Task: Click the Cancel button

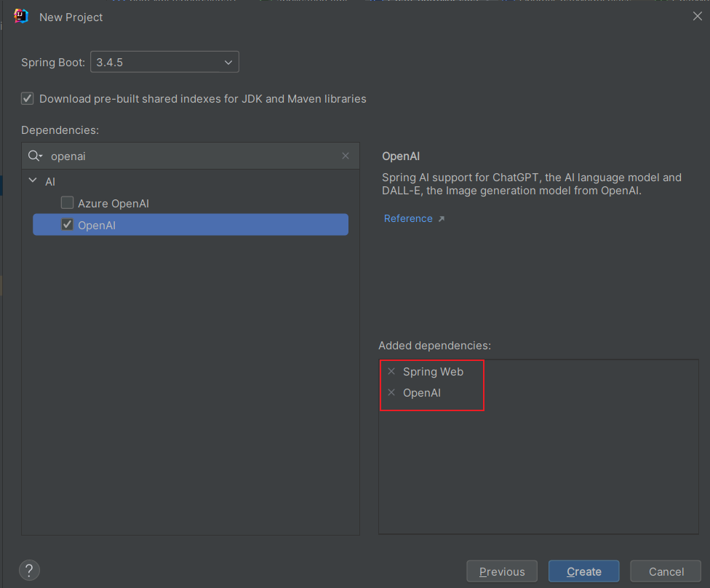Action: (x=666, y=571)
